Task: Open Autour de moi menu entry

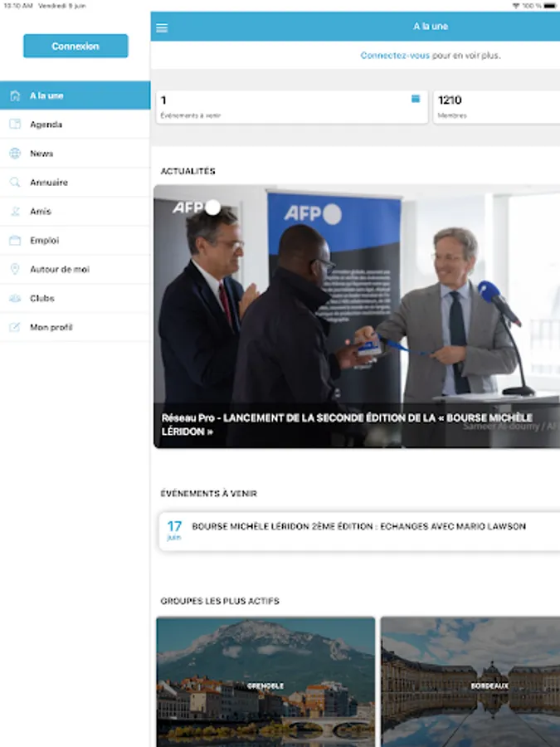Action: 75,269
